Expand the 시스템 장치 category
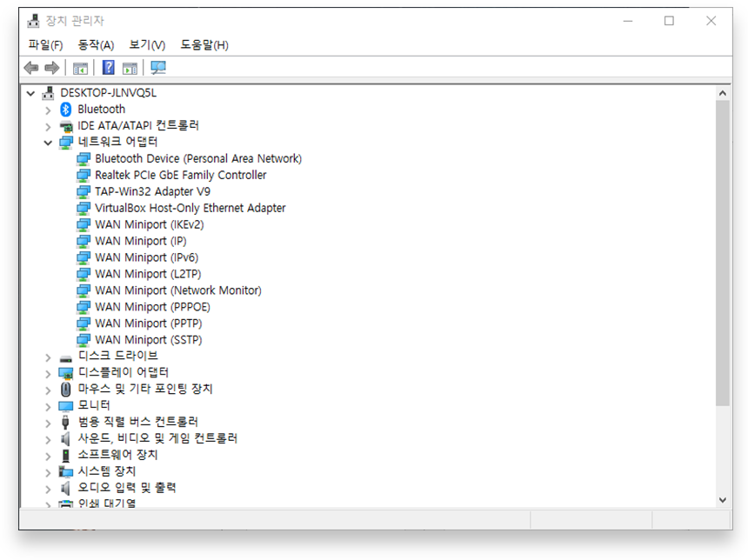The image size is (748, 560). (48, 472)
